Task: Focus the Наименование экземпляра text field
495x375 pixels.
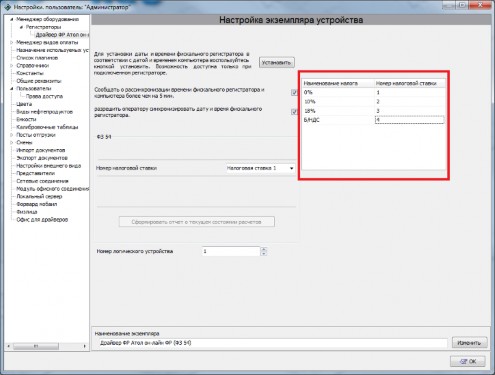Action: [x=273, y=343]
